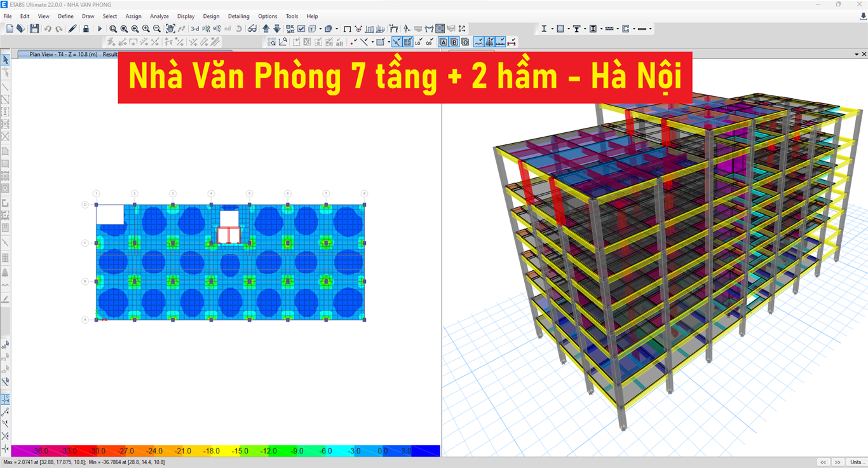Screen dimensions: 868x468
Task: Click the Units... button
Action: pos(857,462)
